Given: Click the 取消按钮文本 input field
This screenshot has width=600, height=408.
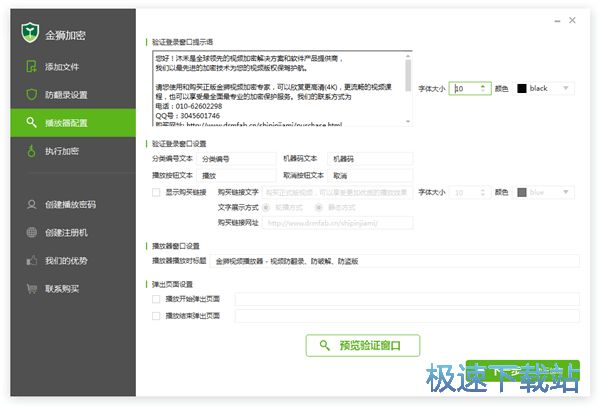Looking at the screenshot, I should tap(370, 175).
